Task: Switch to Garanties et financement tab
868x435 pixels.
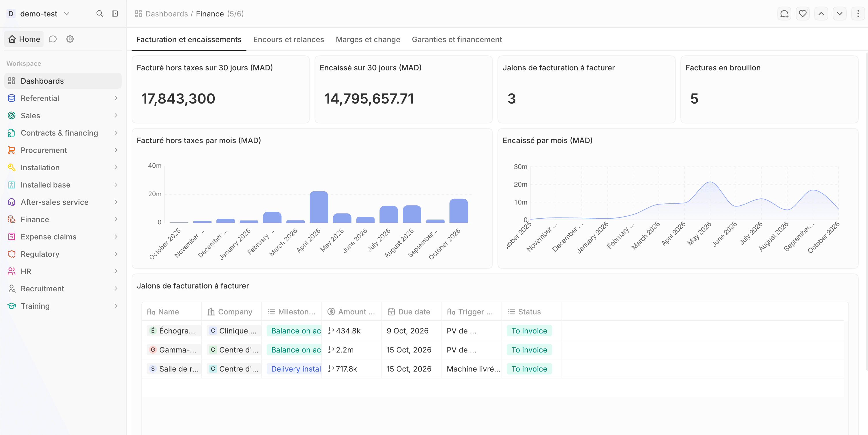Action: (457, 40)
